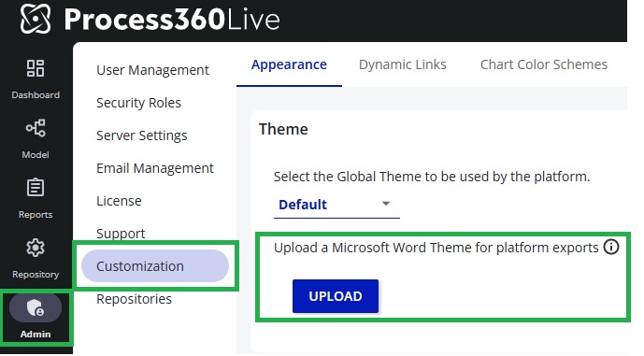Screen dimensions: 644x356
Task: Select the License menu item
Action: coord(119,201)
